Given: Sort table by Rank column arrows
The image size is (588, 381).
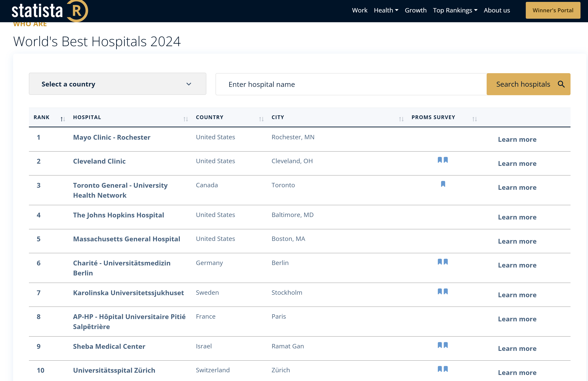Looking at the screenshot, I should (62, 119).
